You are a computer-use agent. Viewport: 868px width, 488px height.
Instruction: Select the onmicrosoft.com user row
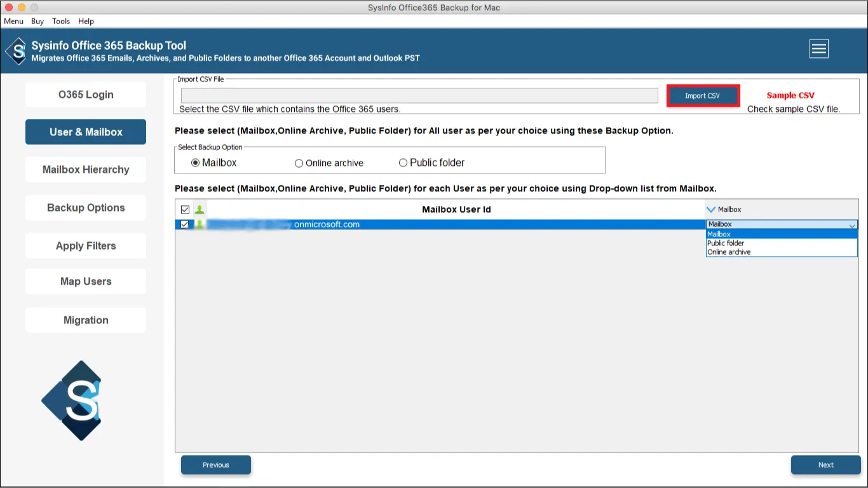tap(440, 224)
